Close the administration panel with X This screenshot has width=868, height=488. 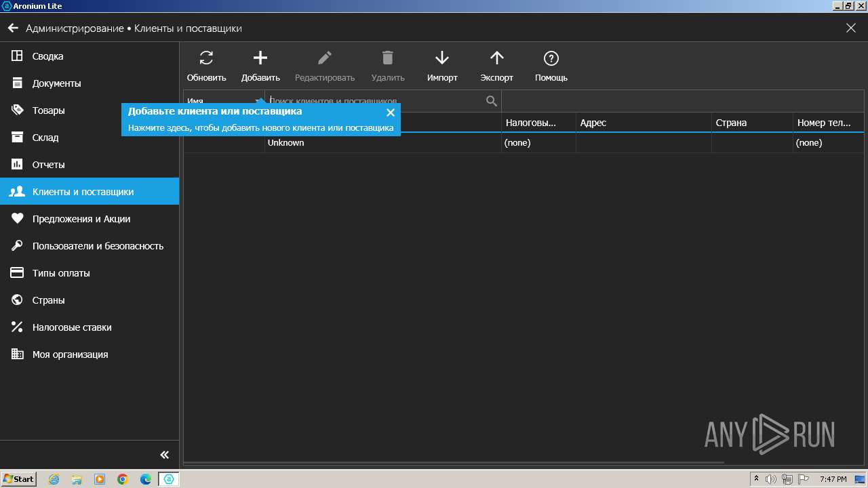click(851, 28)
